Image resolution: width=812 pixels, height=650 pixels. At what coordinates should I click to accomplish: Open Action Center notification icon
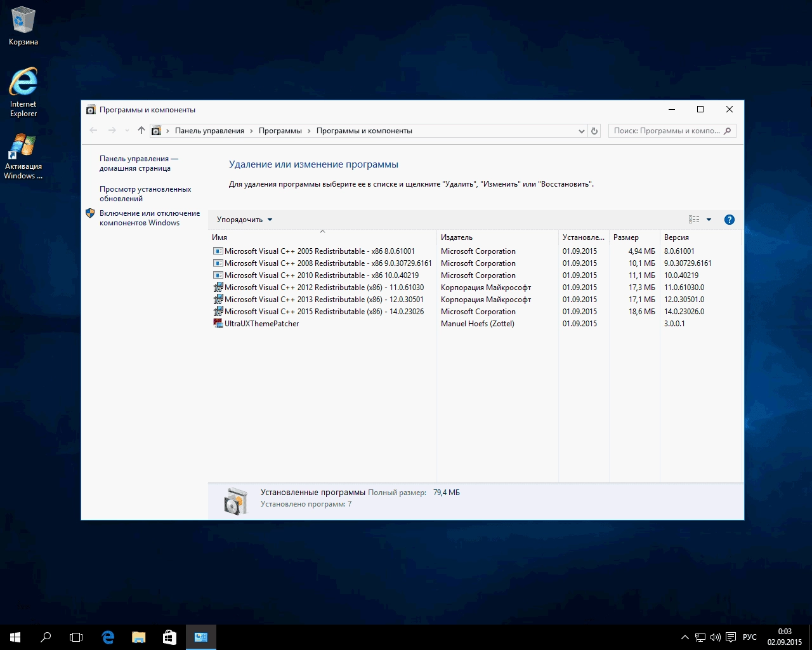(731, 637)
